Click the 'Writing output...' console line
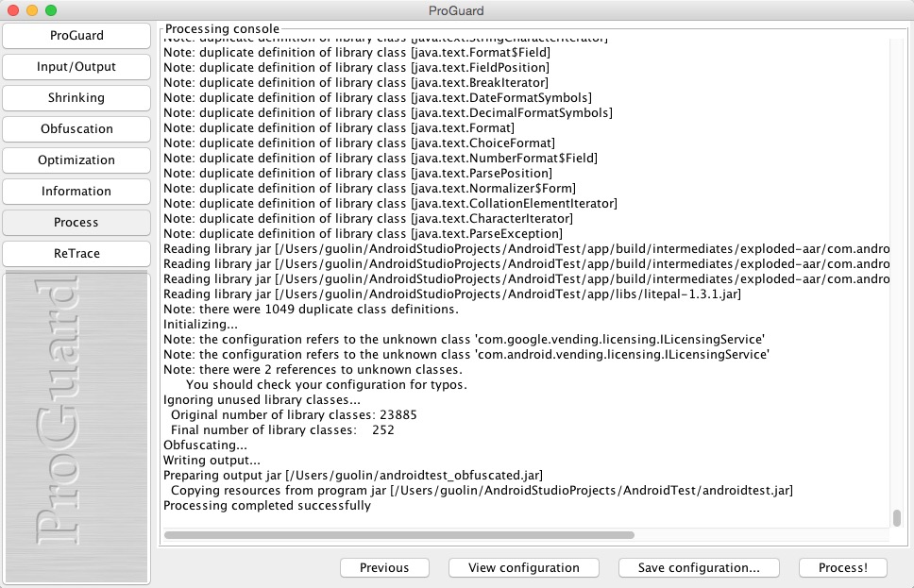Image resolution: width=914 pixels, height=588 pixels. (x=212, y=460)
